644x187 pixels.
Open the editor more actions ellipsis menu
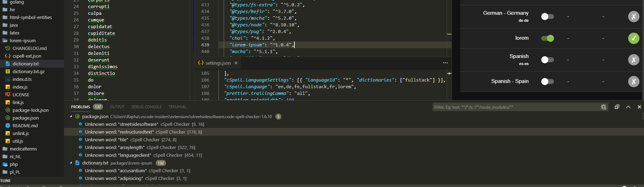click(445, 63)
